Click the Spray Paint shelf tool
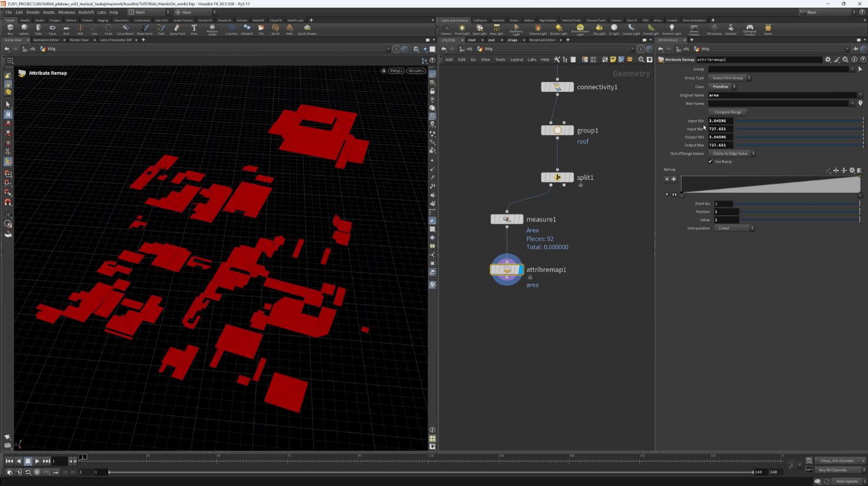Viewport: 868px width, 486px height. [177, 28]
